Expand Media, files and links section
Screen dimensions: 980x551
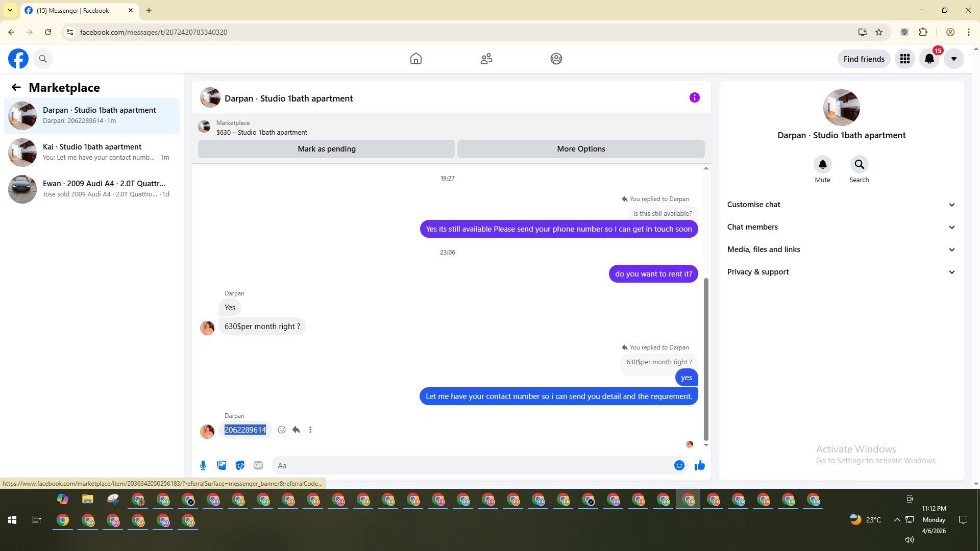pos(841,249)
